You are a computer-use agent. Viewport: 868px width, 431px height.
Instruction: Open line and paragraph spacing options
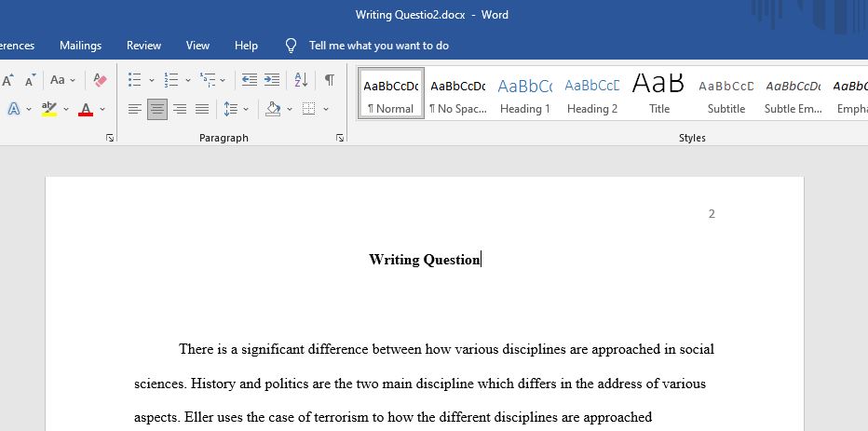coord(230,109)
